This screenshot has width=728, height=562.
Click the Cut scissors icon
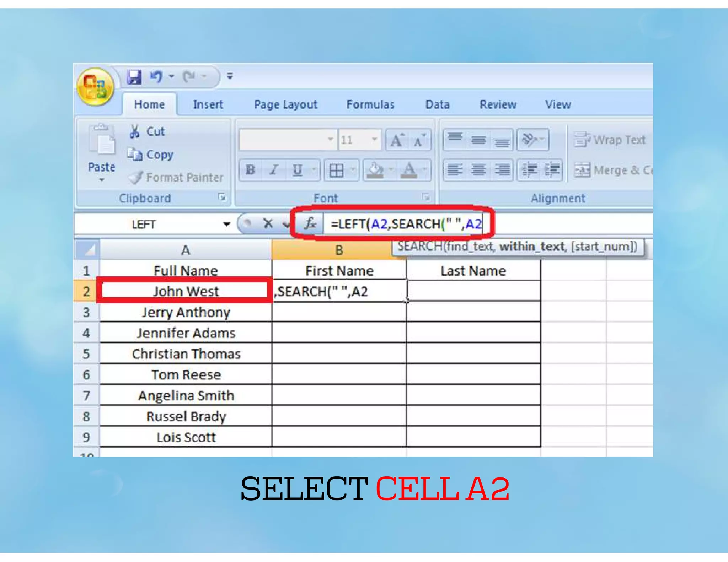134,131
